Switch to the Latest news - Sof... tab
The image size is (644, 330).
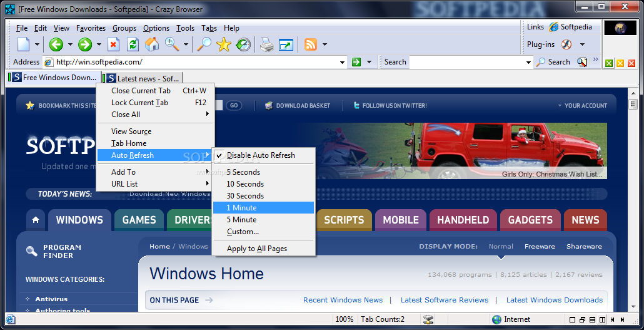[x=143, y=78]
